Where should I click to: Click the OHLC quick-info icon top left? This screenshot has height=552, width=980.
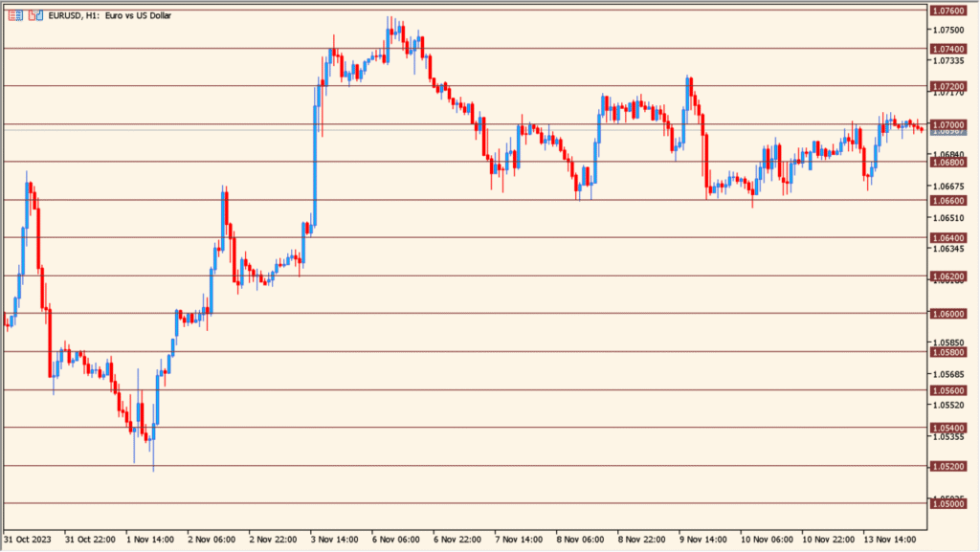click(15, 15)
